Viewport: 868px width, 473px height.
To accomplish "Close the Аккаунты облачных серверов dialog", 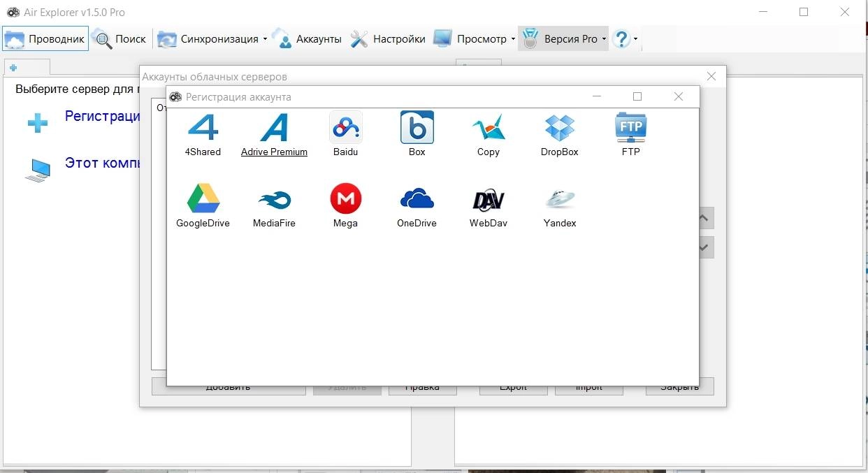I will (x=711, y=76).
